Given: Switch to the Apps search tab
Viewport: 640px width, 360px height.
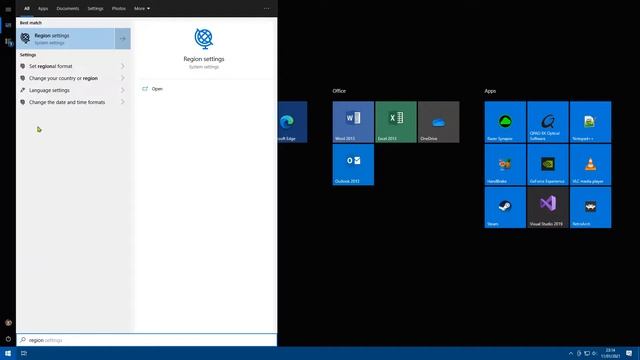Looking at the screenshot, I should pos(43,9).
